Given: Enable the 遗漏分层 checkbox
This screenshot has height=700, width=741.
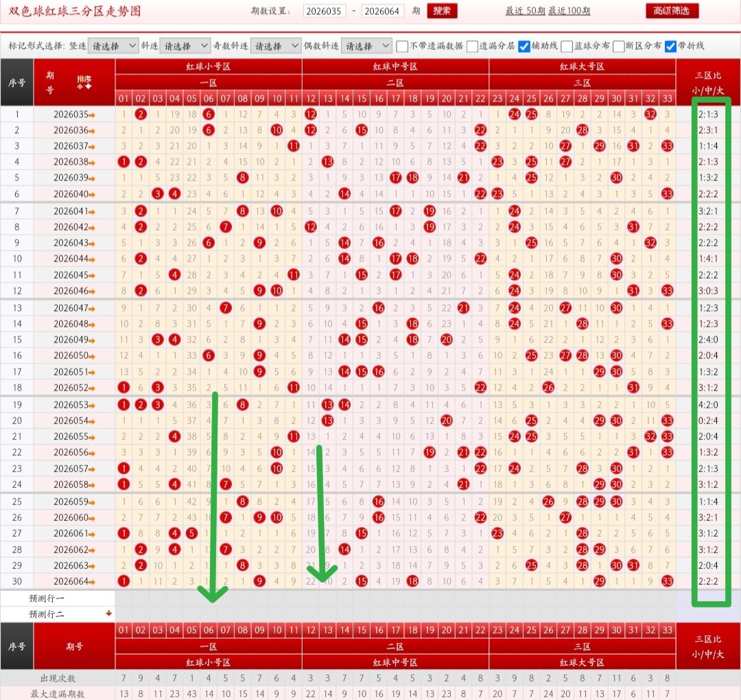Looking at the screenshot, I should coord(472,46).
